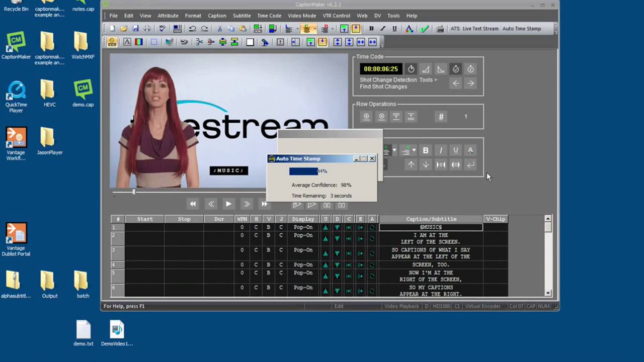Click the ascending ramp Time Code icon
The height and width of the screenshot is (362, 644).
[x=426, y=69]
